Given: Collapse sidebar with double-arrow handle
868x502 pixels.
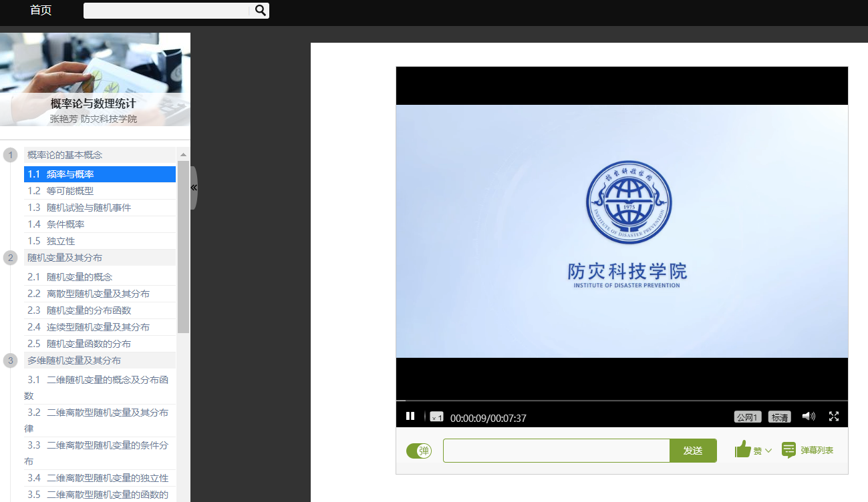Looking at the screenshot, I should (194, 188).
